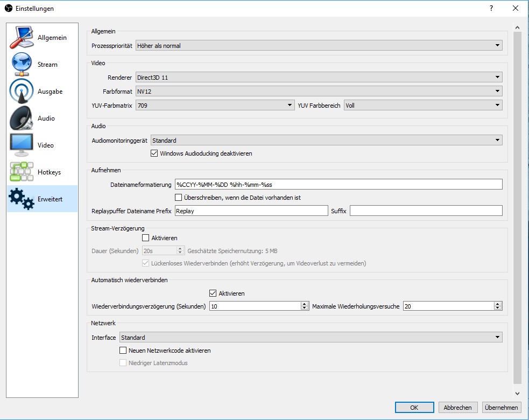Select the Video monitor icon

22,145
